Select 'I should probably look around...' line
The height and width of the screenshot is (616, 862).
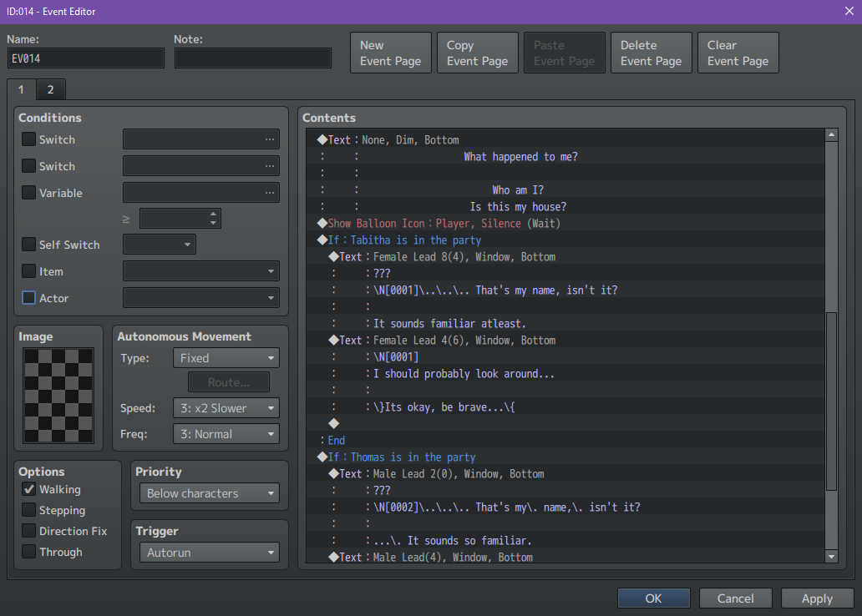(x=565, y=374)
